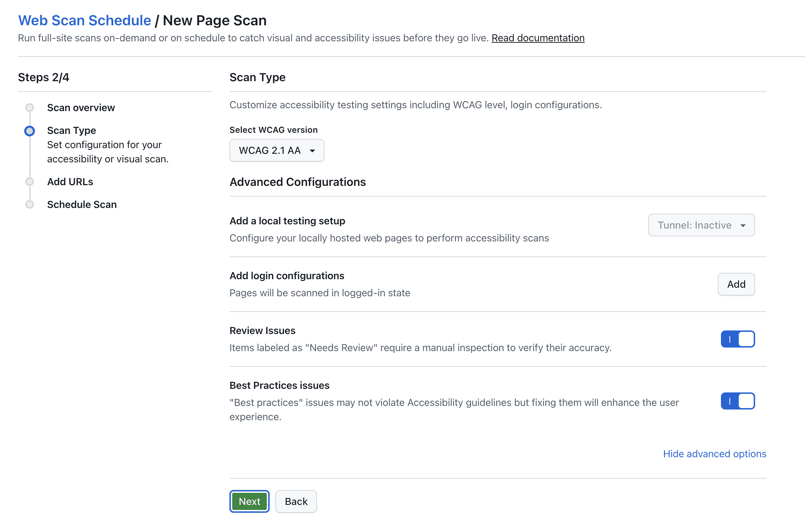Go back with the Back button
The width and height of the screenshot is (805, 532).
(x=296, y=501)
